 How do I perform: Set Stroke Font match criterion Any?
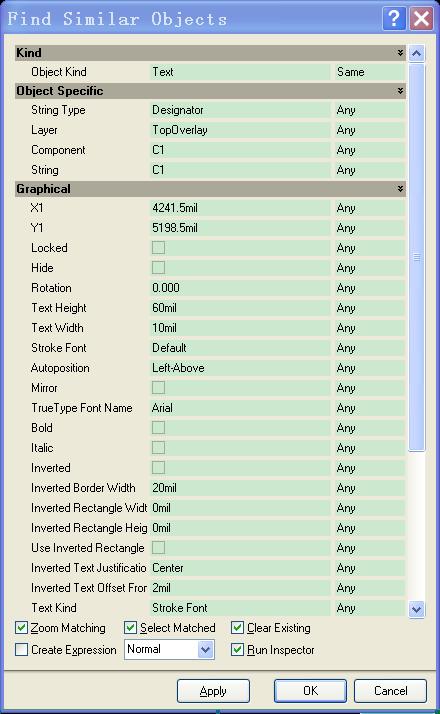369,348
